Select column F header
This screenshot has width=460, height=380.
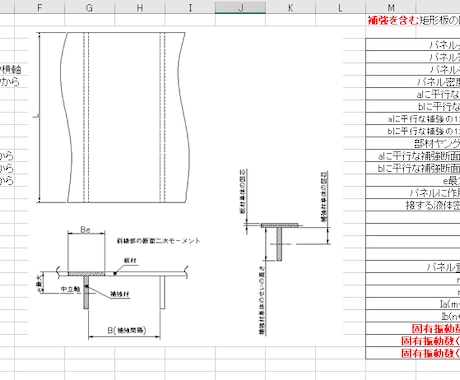coord(39,7)
